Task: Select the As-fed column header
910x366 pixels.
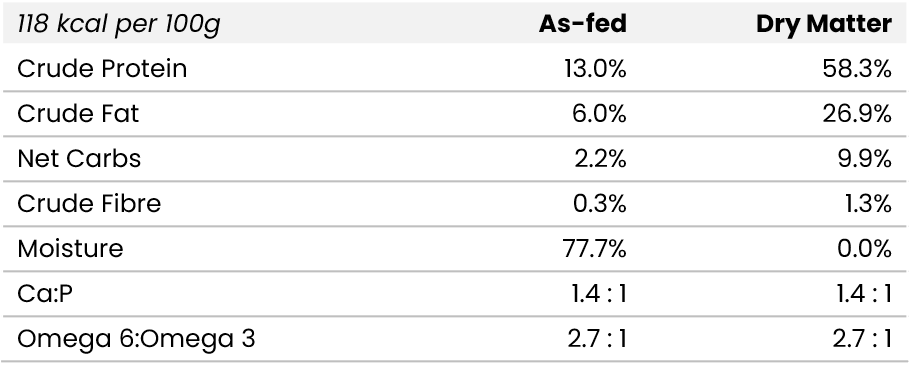Action: 583,24
